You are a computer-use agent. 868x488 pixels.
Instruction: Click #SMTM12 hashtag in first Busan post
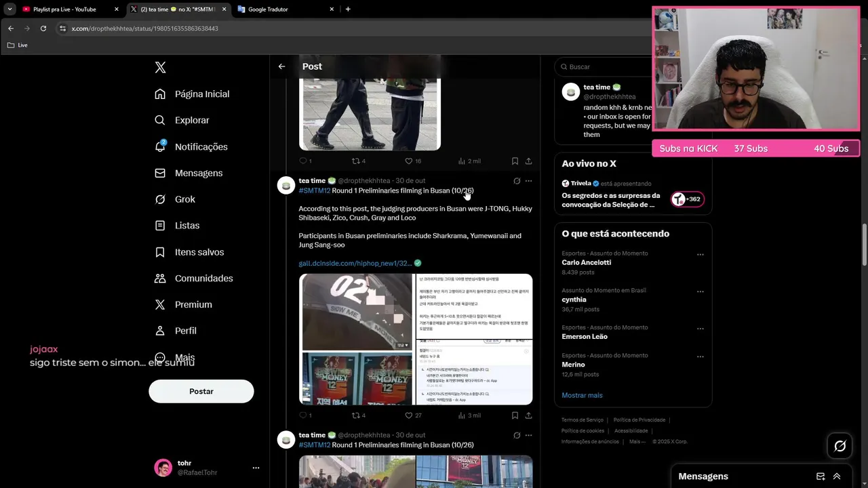pyautogui.click(x=314, y=190)
